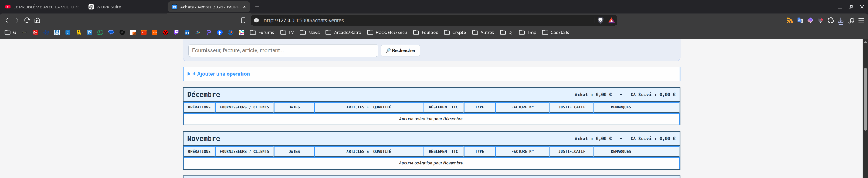
Task: Open the red angry face bookmark
Action: point(165,32)
